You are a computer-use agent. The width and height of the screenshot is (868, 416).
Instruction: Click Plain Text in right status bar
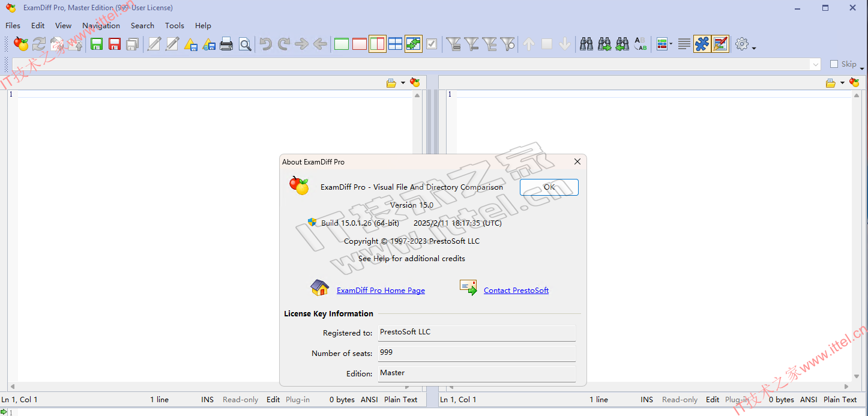point(840,399)
